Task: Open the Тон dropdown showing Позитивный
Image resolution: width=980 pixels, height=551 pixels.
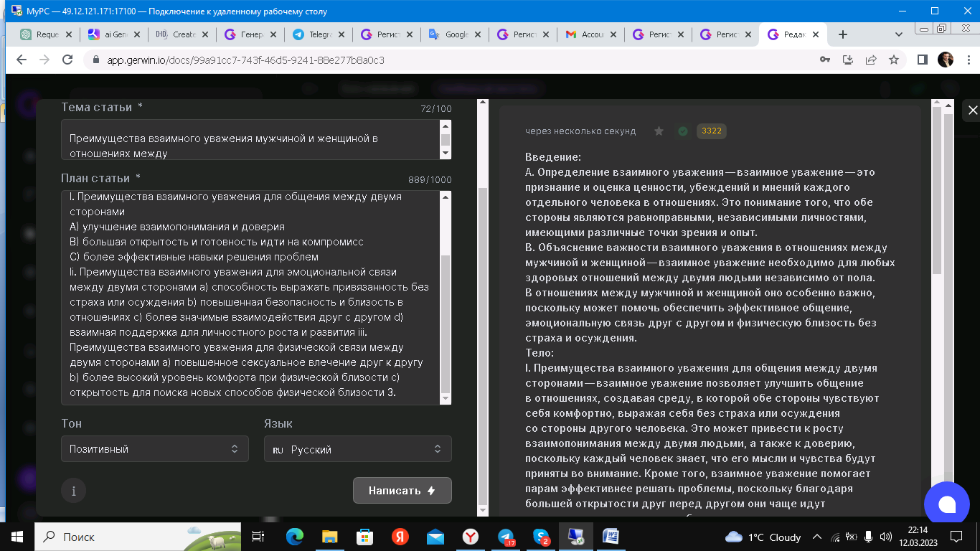Action: pos(154,448)
